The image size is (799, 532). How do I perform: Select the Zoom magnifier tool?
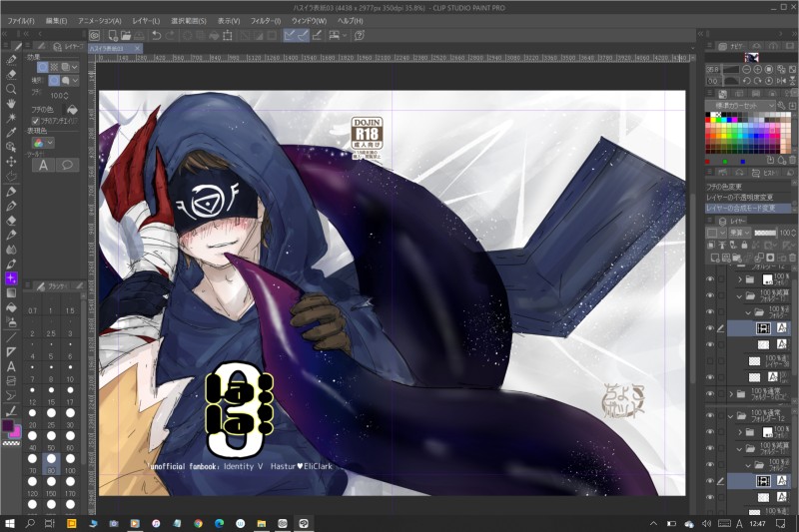[x=11, y=89]
